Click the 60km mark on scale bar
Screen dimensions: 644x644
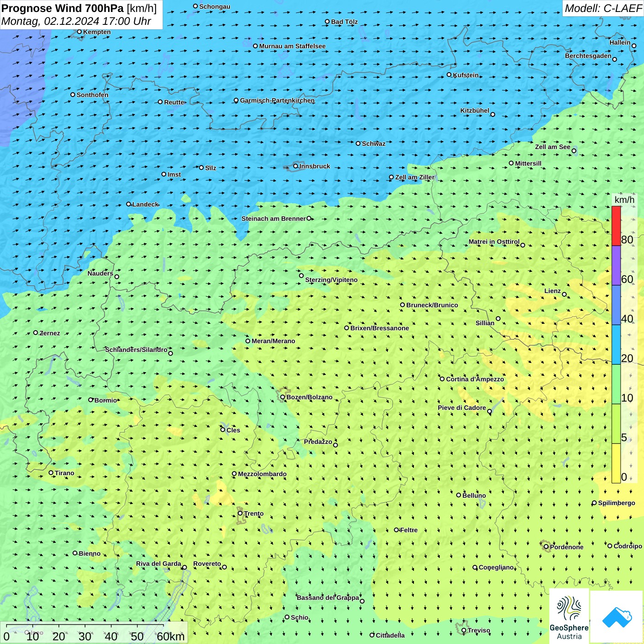(170, 636)
